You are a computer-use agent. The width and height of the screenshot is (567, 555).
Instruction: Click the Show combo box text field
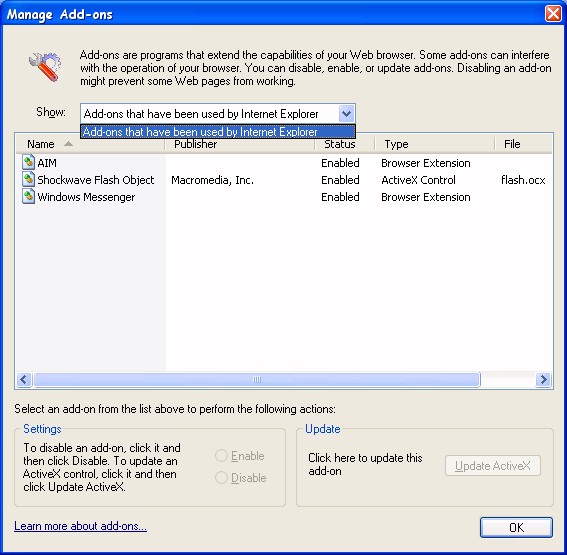click(x=210, y=114)
